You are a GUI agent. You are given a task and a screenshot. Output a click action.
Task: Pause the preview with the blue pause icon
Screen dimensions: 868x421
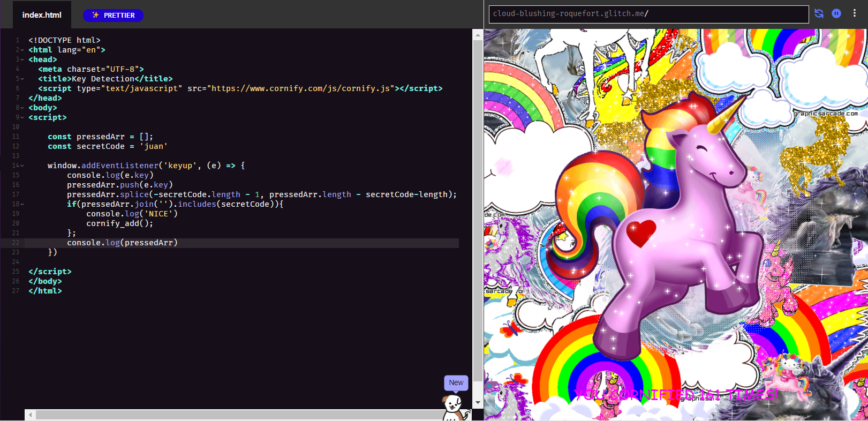point(836,13)
